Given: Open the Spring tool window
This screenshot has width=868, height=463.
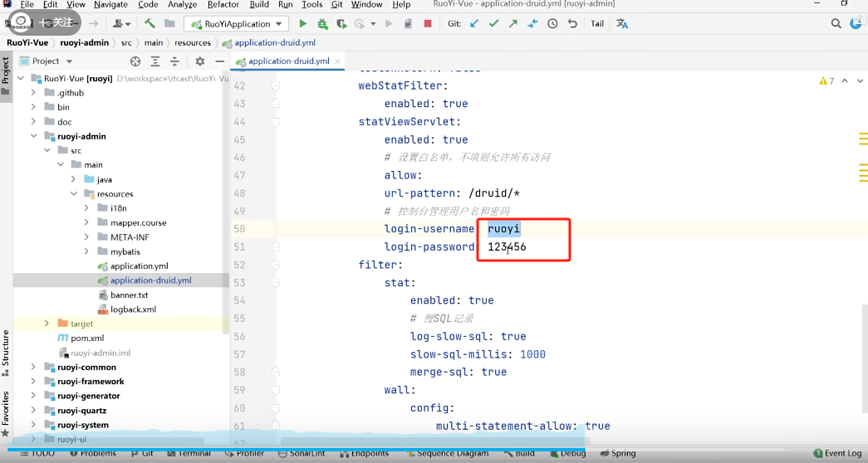Looking at the screenshot, I should [x=618, y=453].
